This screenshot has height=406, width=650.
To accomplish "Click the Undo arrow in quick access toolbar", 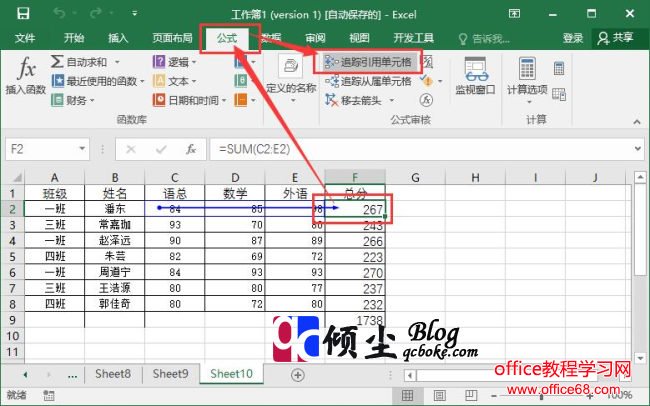I will [59, 14].
